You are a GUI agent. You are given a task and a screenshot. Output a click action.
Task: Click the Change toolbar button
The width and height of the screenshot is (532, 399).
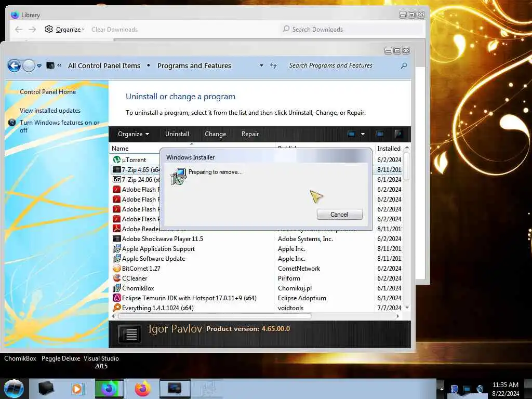pyautogui.click(x=216, y=134)
